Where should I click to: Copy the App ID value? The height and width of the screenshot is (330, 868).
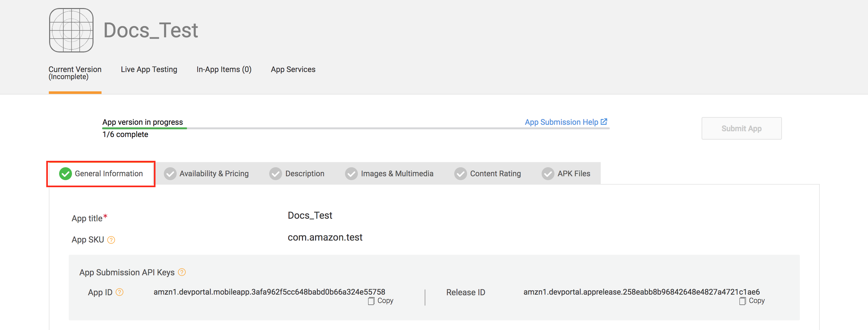click(381, 301)
